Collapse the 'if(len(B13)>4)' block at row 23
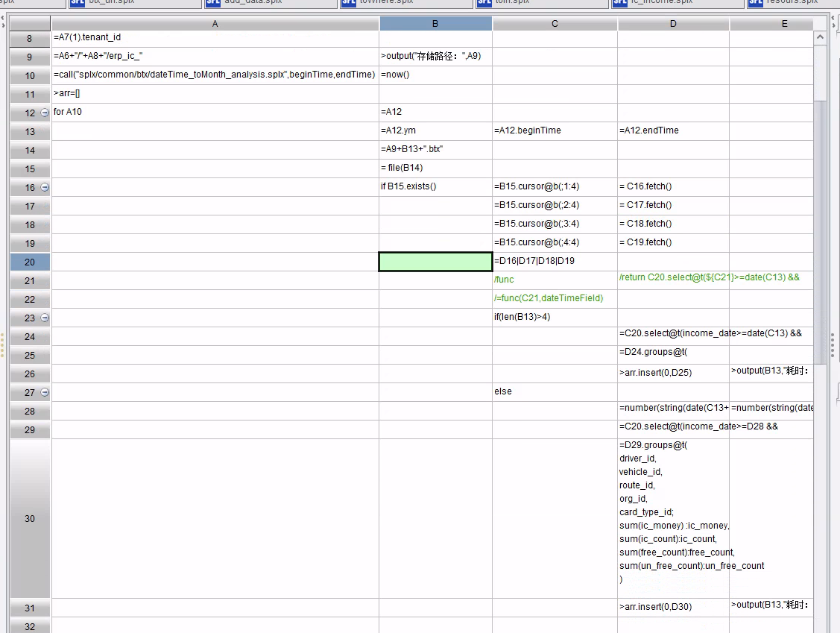The image size is (840, 633). [x=45, y=318]
